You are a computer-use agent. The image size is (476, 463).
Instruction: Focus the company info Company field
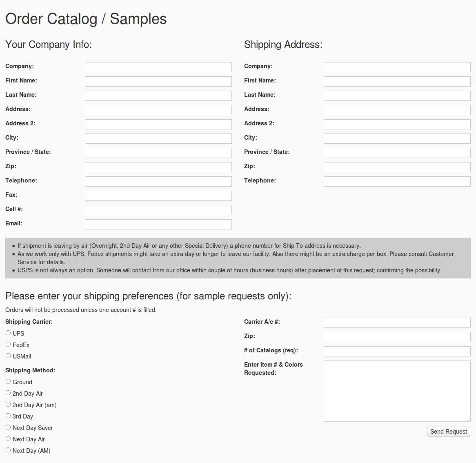[158, 67]
